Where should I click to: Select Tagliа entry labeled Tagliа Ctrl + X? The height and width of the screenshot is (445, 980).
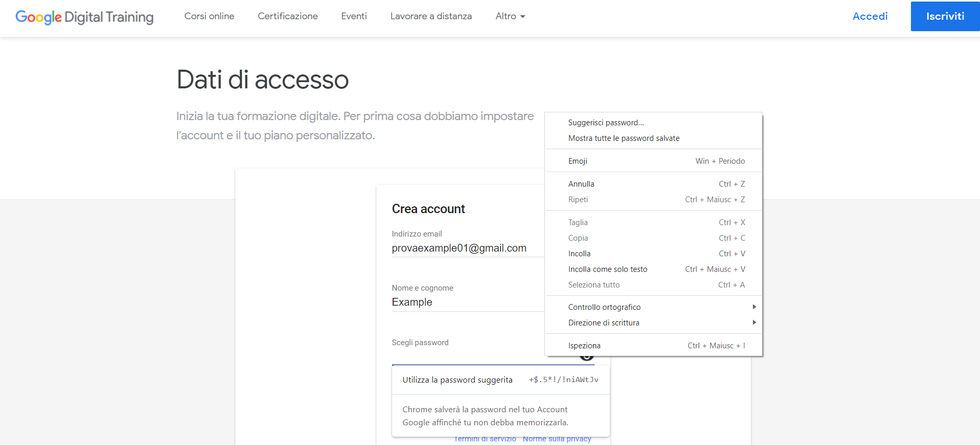point(653,222)
